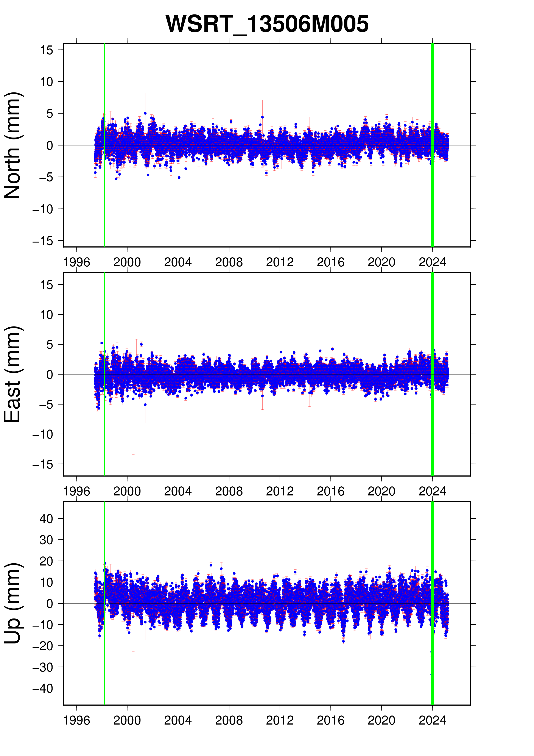
Task: Click the 15 tick label on North axis
Action: [x=46, y=50]
